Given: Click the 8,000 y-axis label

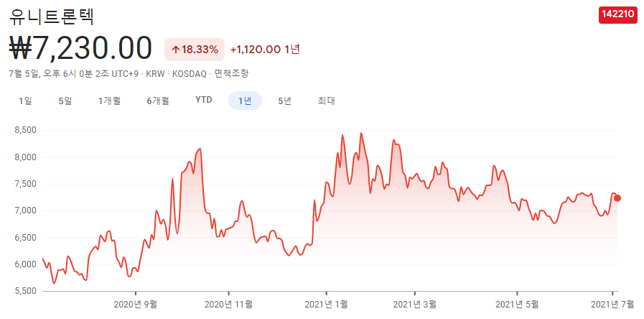Looking at the screenshot, I should (26, 157).
